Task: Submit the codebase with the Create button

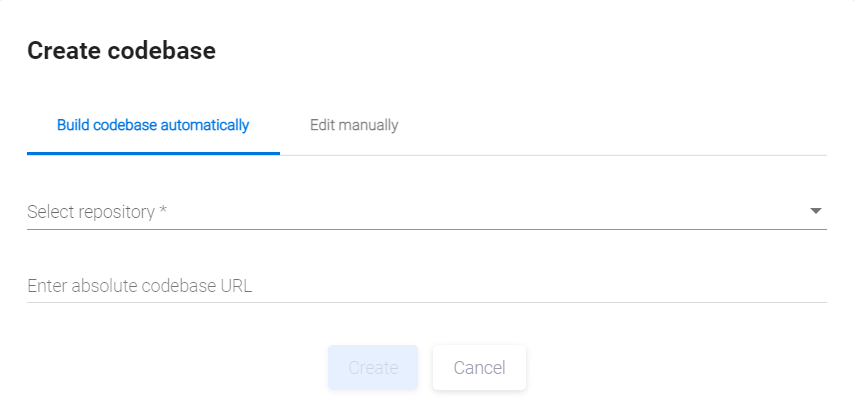Action: (373, 368)
